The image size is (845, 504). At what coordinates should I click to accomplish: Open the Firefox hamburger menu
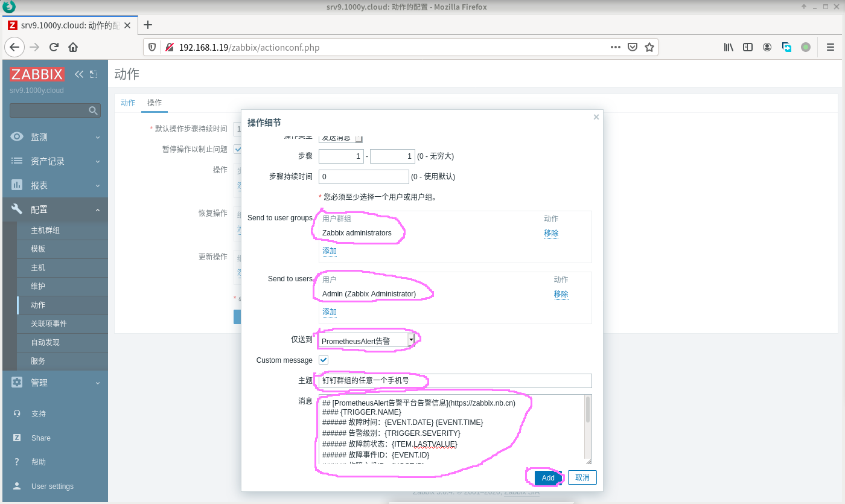pos(831,47)
